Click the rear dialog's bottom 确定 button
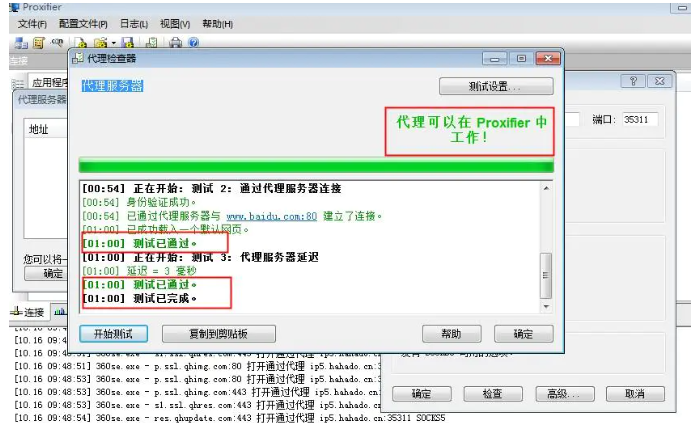Viewport: 696px width, 423px height. [x=422, y=394]
